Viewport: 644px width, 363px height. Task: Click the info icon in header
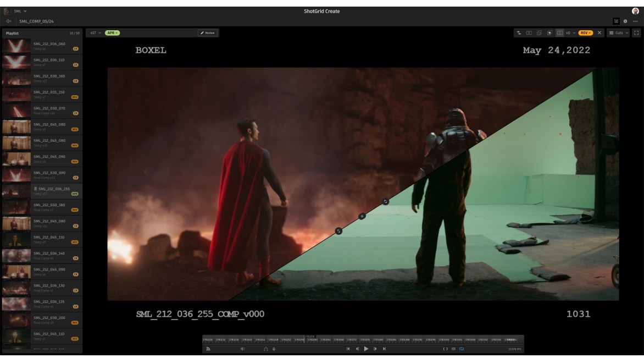click(x=625, y=21)
